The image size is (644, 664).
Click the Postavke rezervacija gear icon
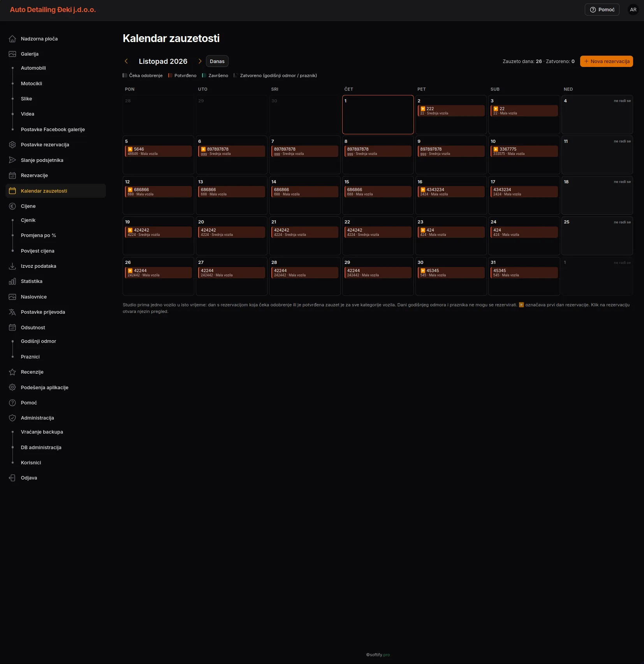point(12,145)
